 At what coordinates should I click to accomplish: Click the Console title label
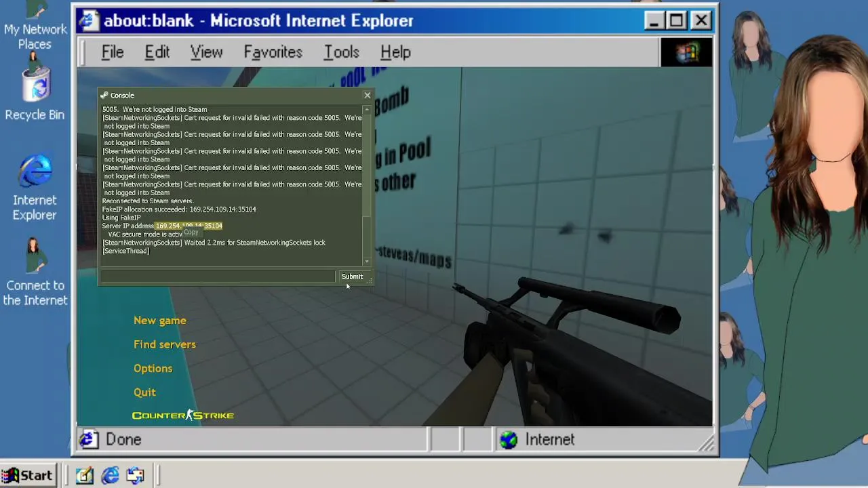pos(123,96)
